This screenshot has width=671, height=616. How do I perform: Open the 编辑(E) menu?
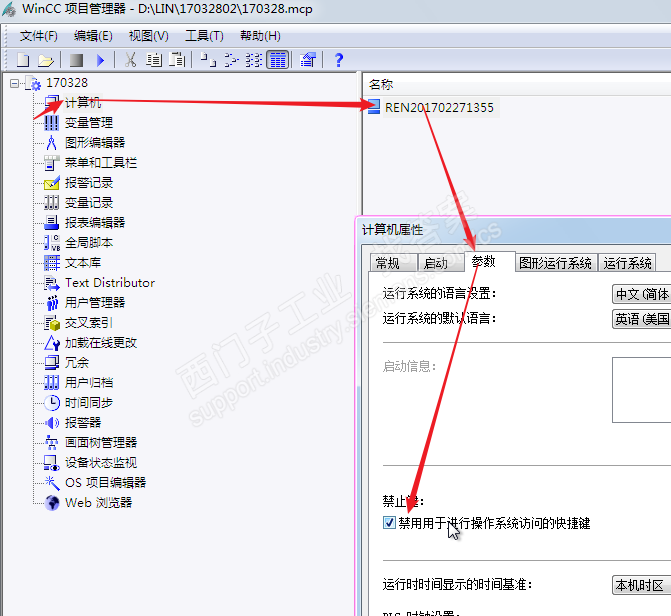pyautogui.click(x=93, y=36)
